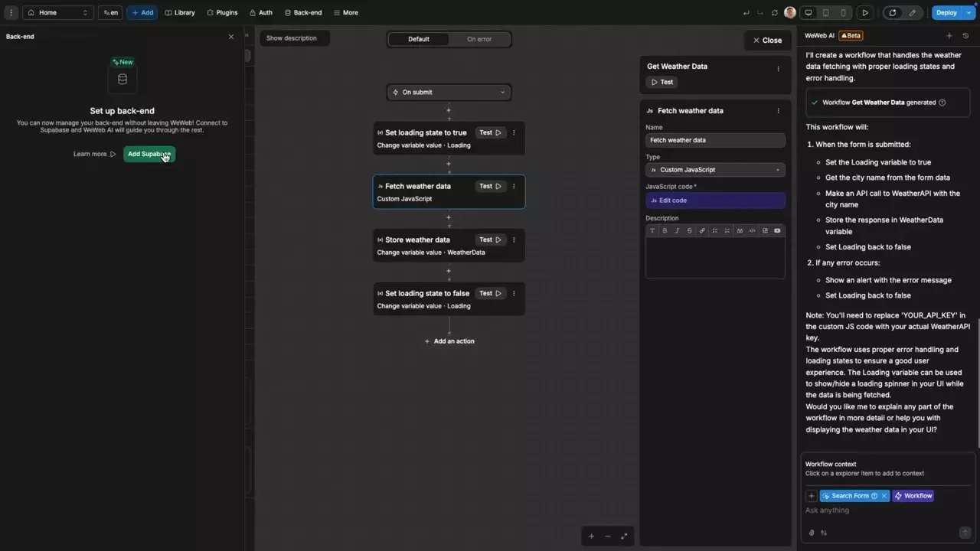Attach a file with the paperclip icon
The height and width of the screenshot is (551, 980).
click(x=812, y=533)
